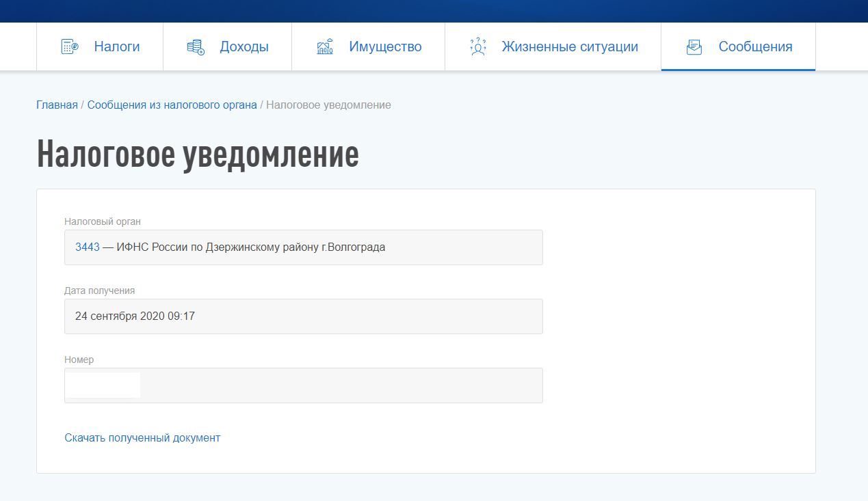The image size is (868, 501).
Task: Click Скачать полученный документ link
Action: pos(142,437)
